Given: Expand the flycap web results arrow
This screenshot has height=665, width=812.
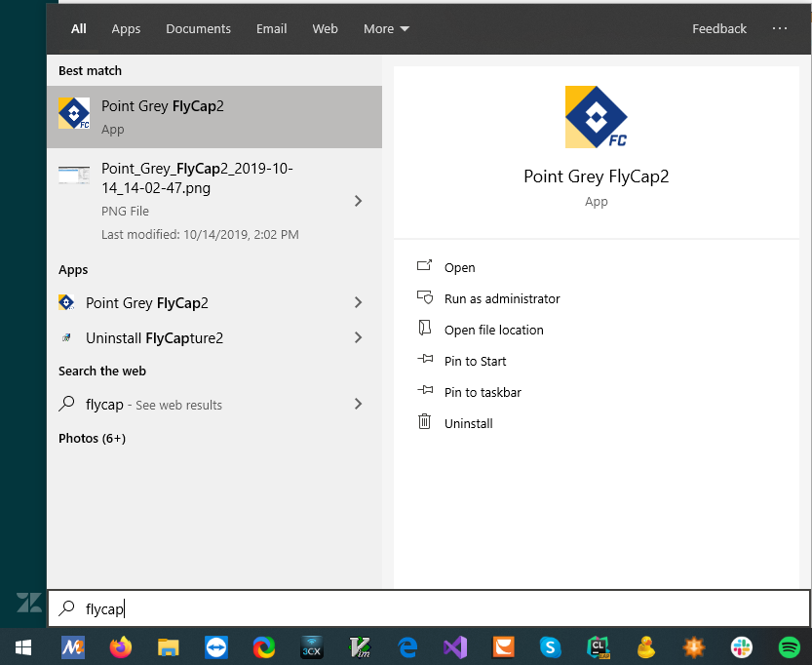Looking at the screenshot, I should point(358,404).
